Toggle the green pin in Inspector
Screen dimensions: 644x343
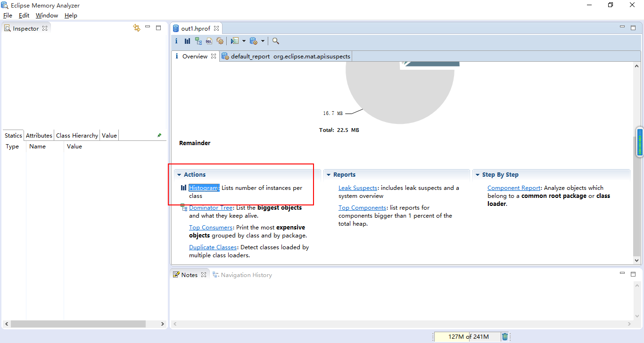pos(159,135)
